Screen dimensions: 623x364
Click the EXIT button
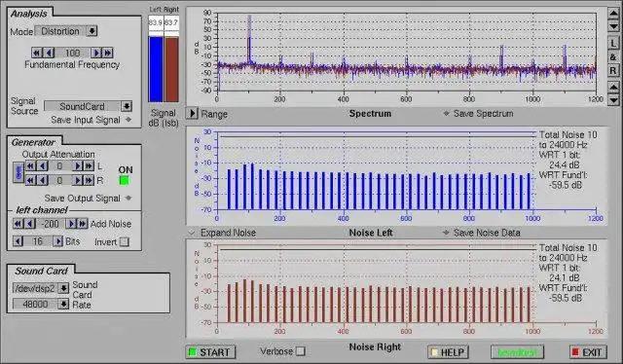tap(588, 352)
